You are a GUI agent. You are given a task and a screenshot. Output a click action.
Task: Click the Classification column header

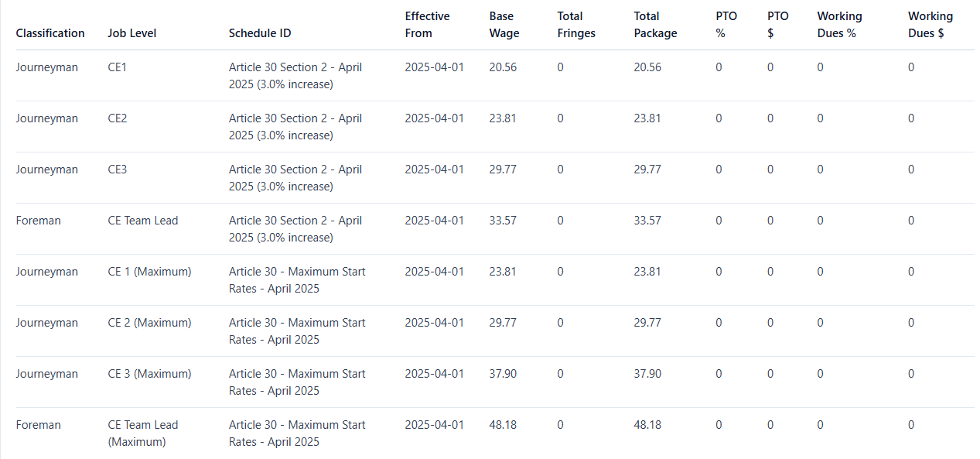50,33
